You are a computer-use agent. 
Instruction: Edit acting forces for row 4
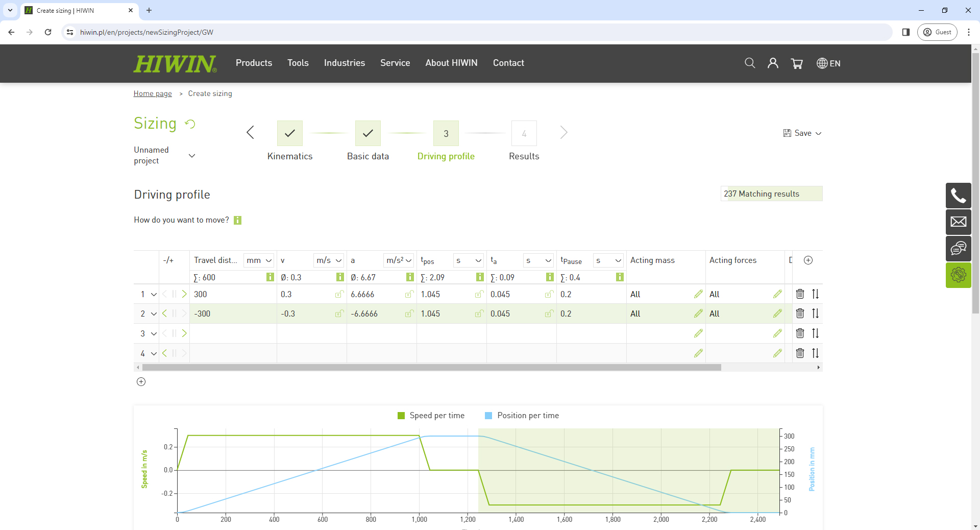click(x=777, y=353)
